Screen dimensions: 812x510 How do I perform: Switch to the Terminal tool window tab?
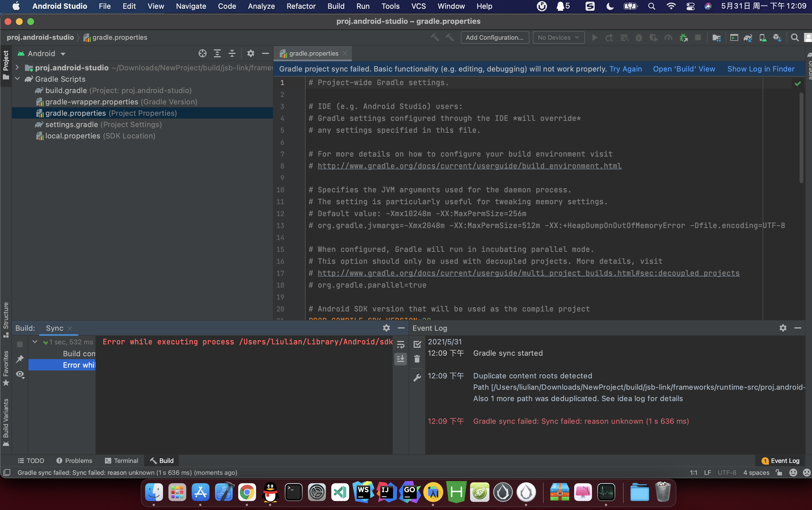[121, 460]
